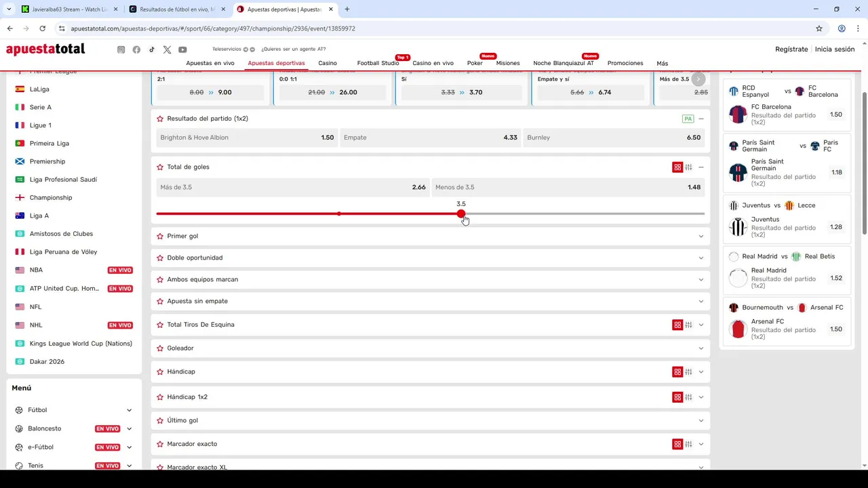Expand the Doble oportunidad market
This screenshot has height=488, width=868.
(x=701, y=258)
